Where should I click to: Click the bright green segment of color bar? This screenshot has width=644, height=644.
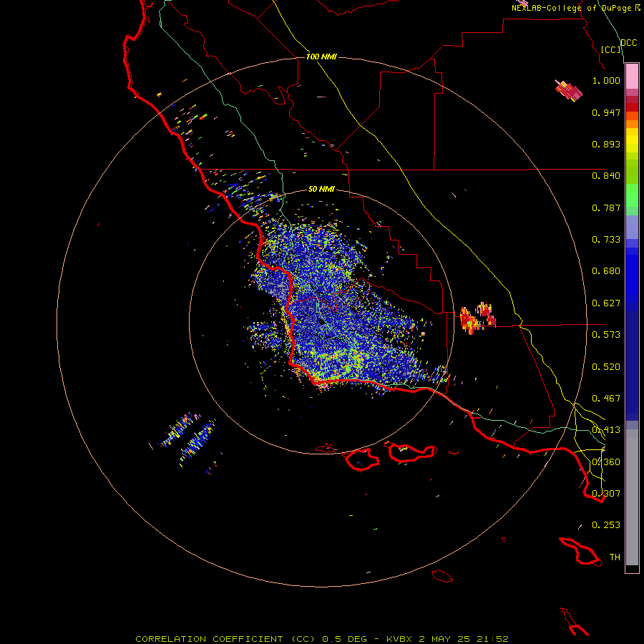point(632,195)
